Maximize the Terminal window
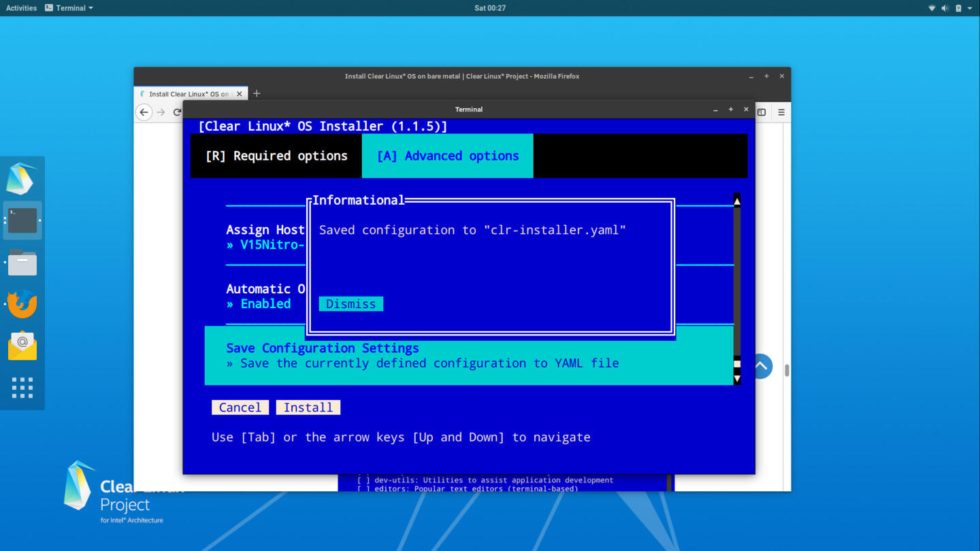 731,110
